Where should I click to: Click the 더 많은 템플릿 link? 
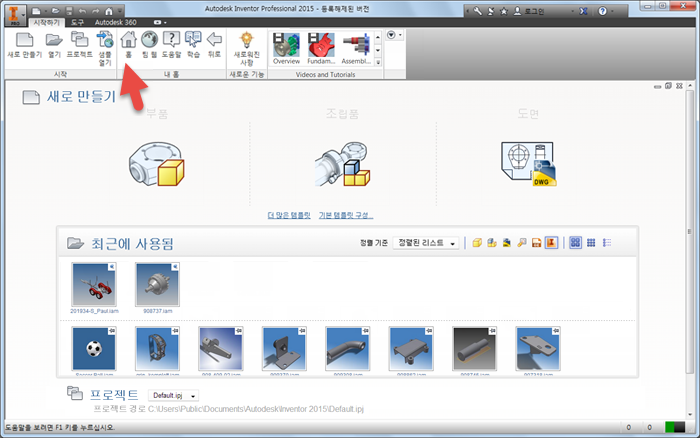(x=289, y=215)
